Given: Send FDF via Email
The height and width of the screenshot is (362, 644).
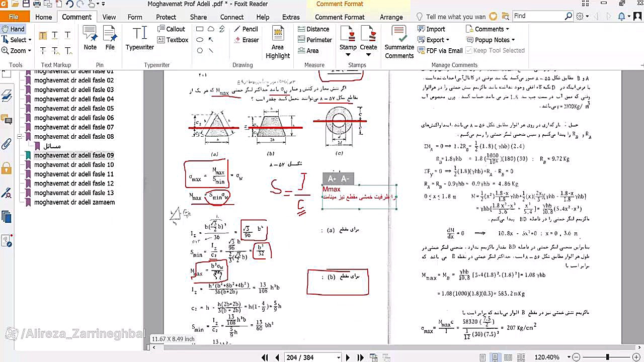Looking at the screenshot, I should [x=440, y=50].
